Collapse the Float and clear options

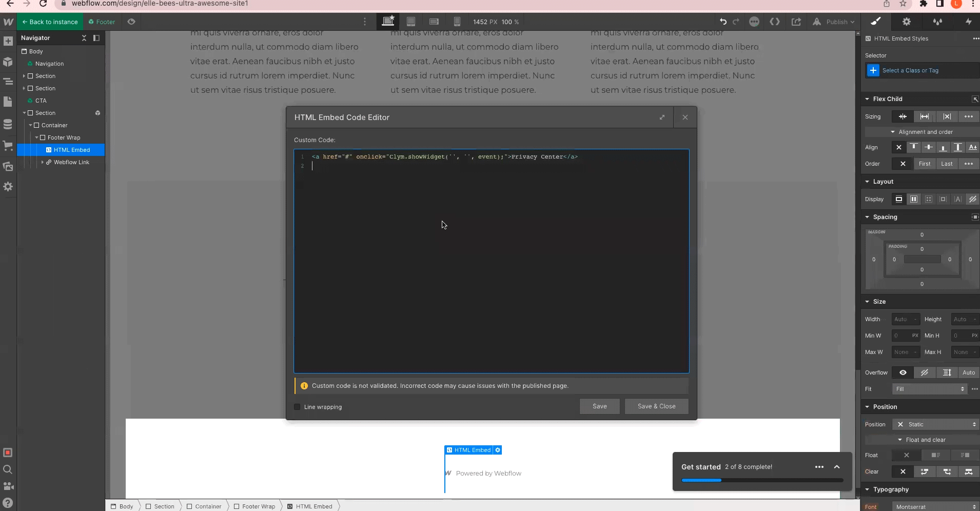(922, 440)
